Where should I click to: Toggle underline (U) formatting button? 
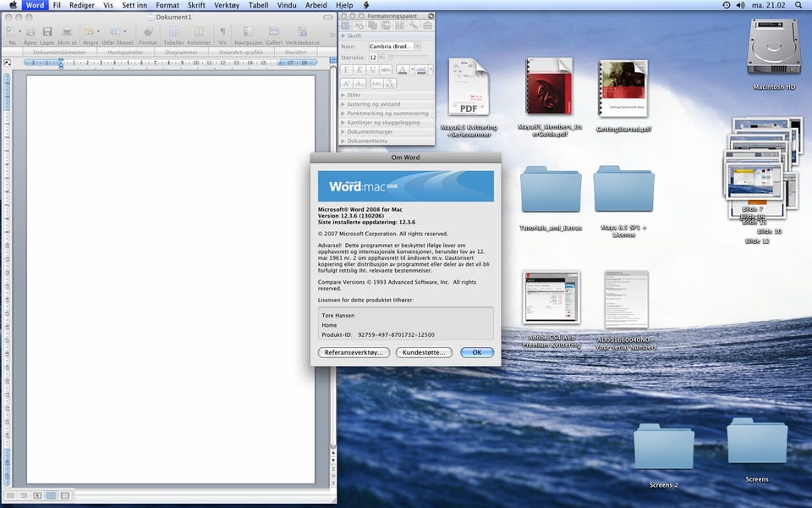(373, 69)
